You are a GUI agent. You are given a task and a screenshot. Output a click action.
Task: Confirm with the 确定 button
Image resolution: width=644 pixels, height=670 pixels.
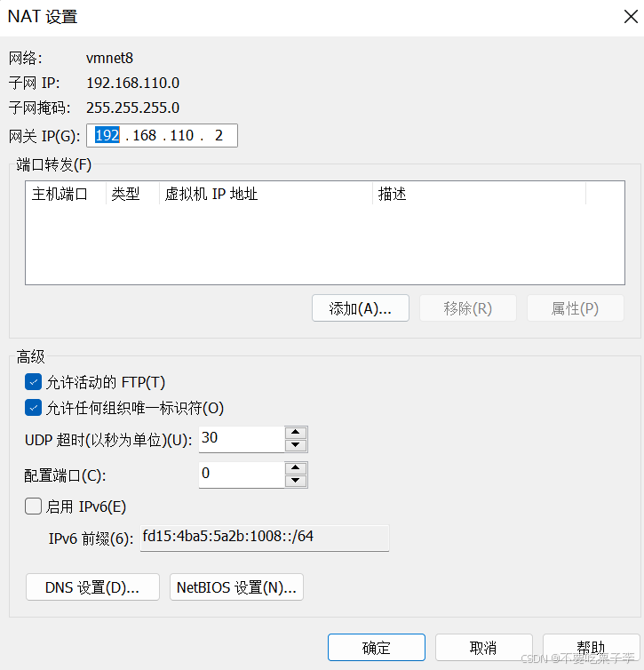[377, 648]
